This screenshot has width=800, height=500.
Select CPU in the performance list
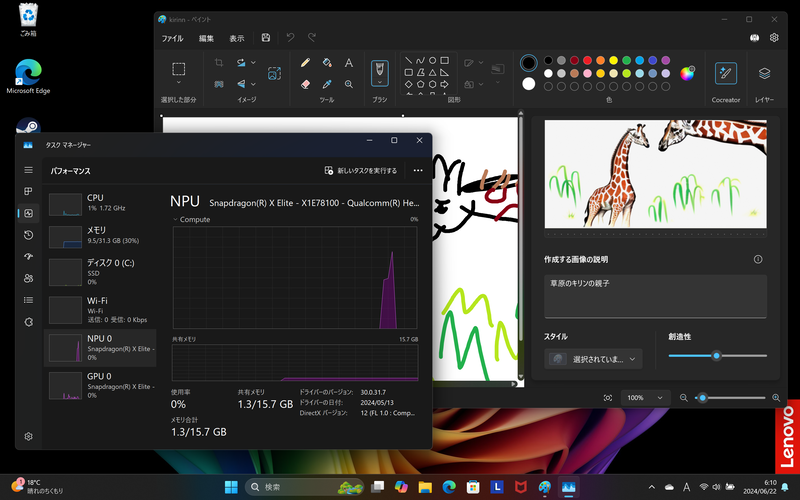101,204
